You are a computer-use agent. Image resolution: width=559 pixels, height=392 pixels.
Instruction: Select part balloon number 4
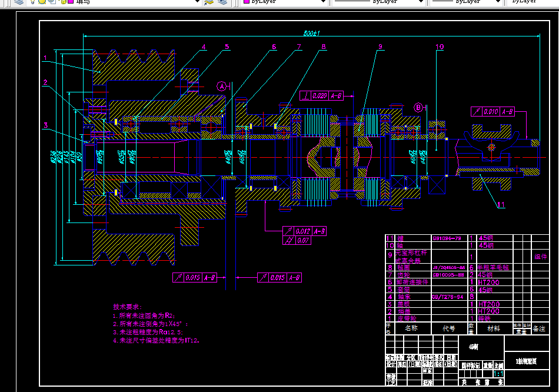coord(204,46)
